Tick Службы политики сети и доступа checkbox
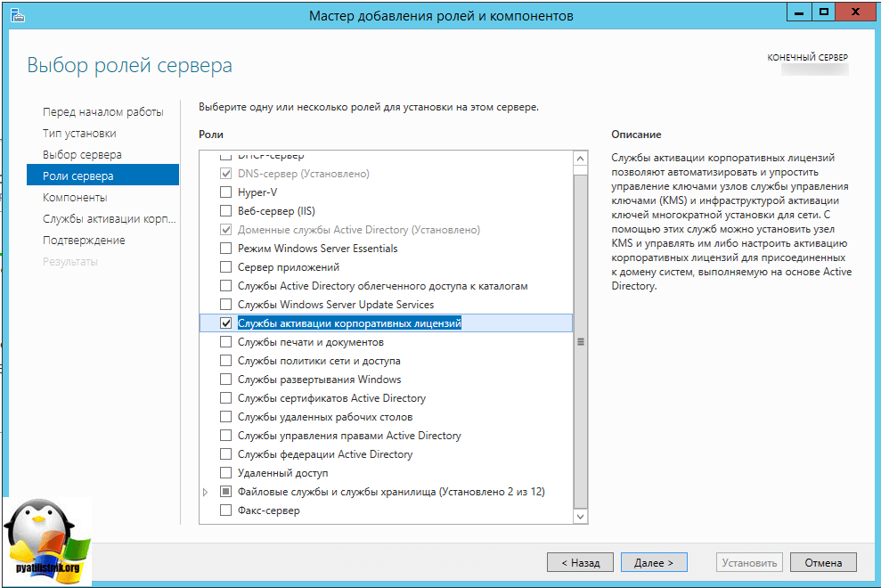This screenshot has width=881, height=588. [226, 361]
